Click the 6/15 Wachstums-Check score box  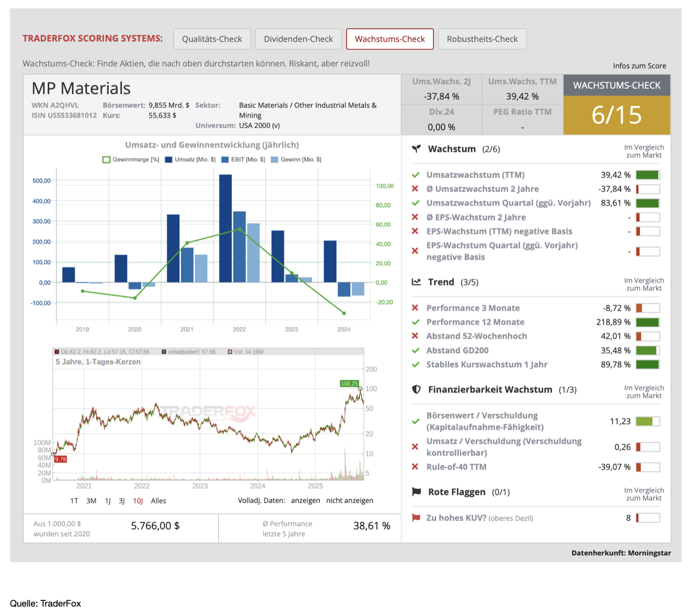pyautogui.click(x=616, y=115)
